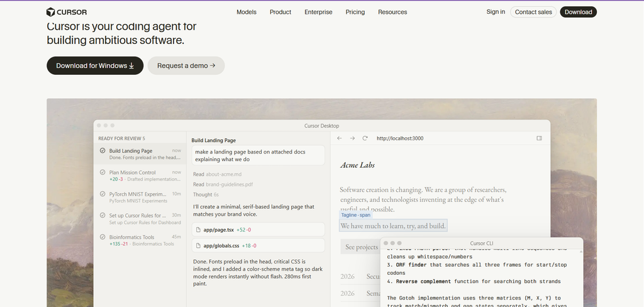
Task: Click the reload icon in preview browser
Action: tap(365, 138)
